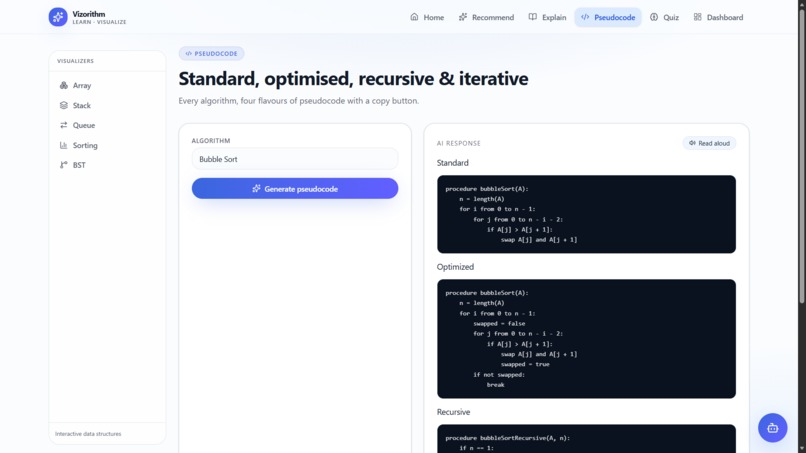
Task: Click 'procedure bubbleSortRecursive(A, n):' line
Action: pos(508,438)
